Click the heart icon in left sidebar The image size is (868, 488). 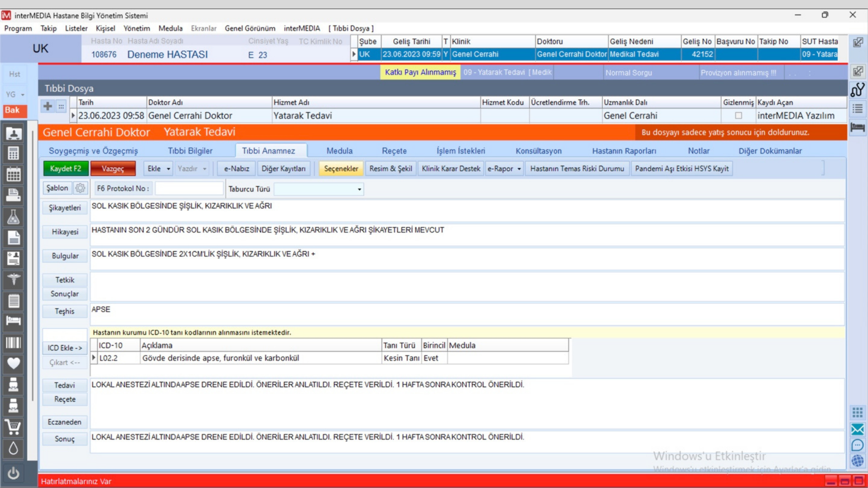coord(13,363)
